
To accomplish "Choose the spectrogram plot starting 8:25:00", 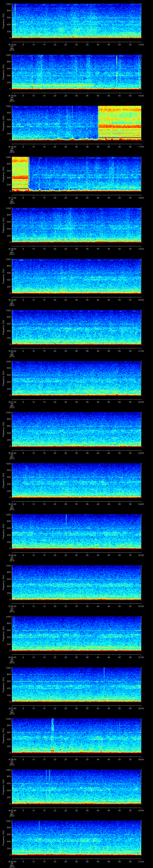I will tap(77, 583).
